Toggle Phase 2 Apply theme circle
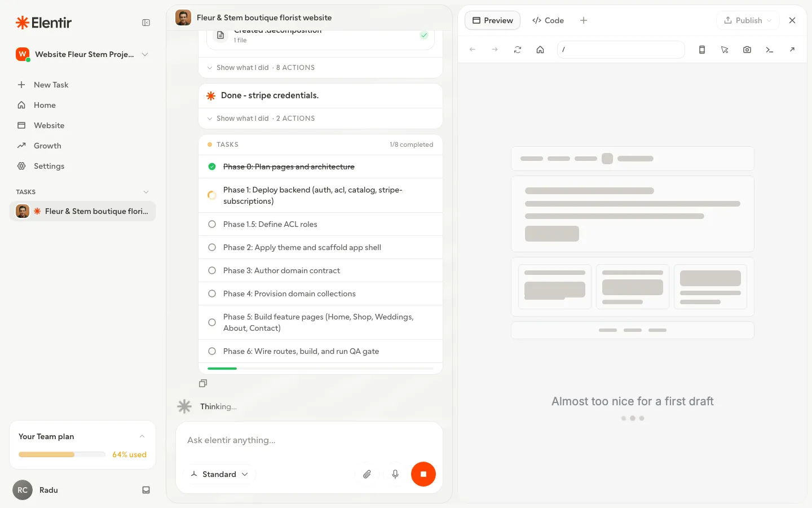 tap(212, 247)
